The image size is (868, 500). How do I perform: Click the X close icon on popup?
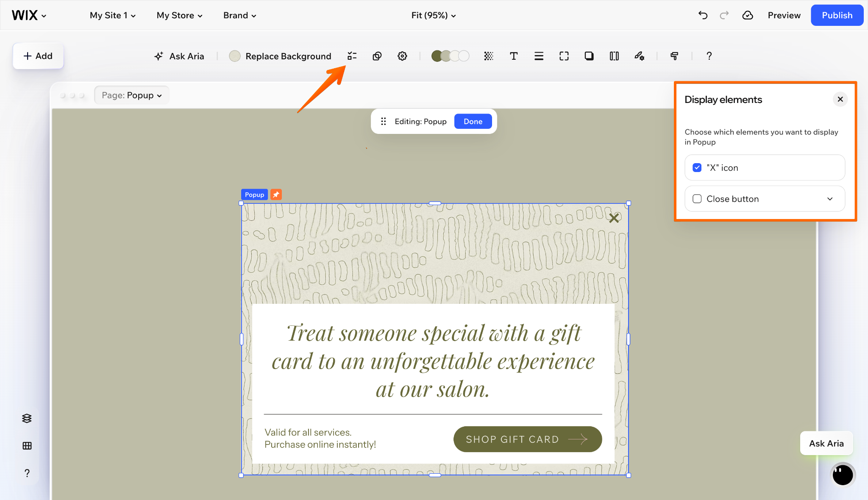(614, 218)
